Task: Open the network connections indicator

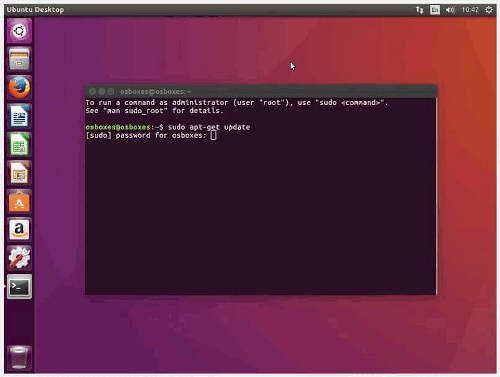Action: coord(419,10)
